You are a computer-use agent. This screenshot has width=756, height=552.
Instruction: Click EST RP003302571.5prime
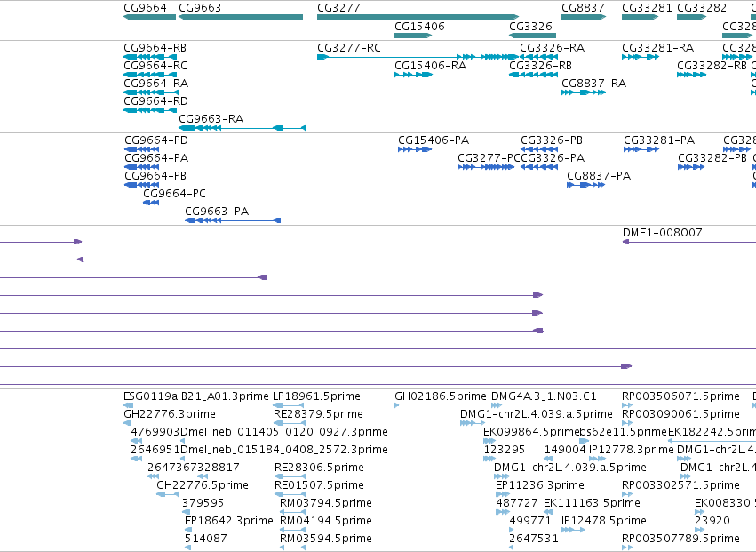680,485
